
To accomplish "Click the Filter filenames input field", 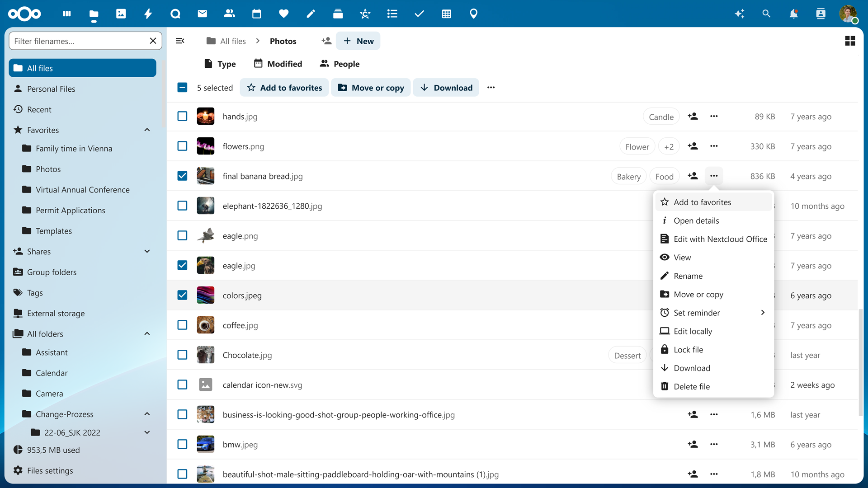I will click(x=79, y=41).
